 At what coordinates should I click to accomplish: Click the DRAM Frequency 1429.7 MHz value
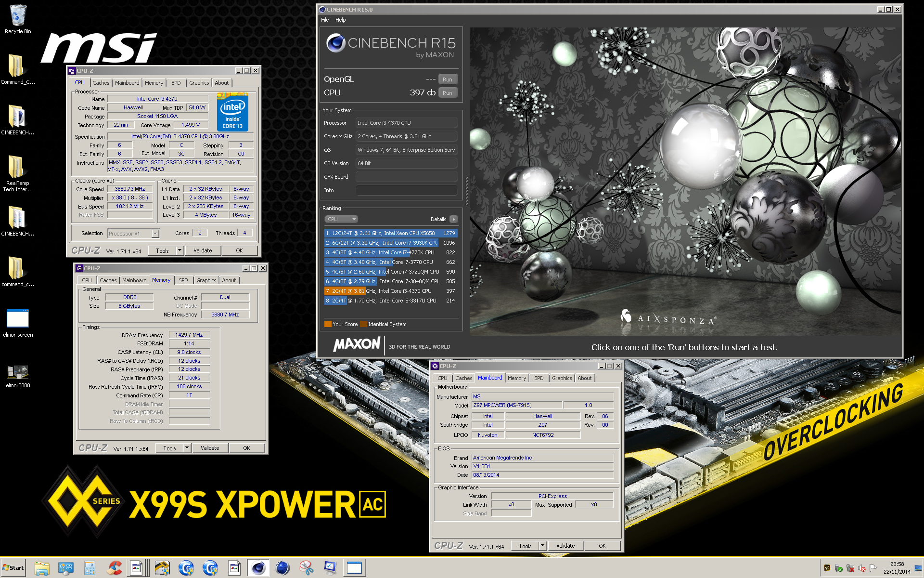(189, 335)
